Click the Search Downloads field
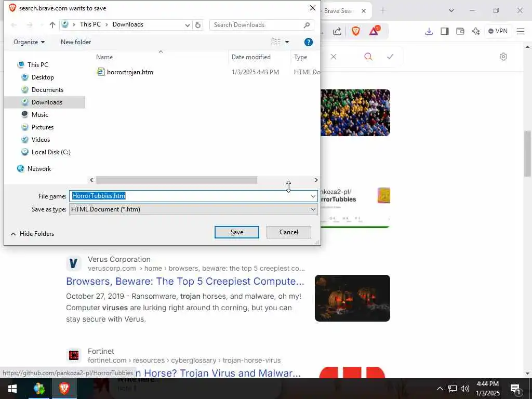This screenshot has width=532, height=399. click(262, 25)
